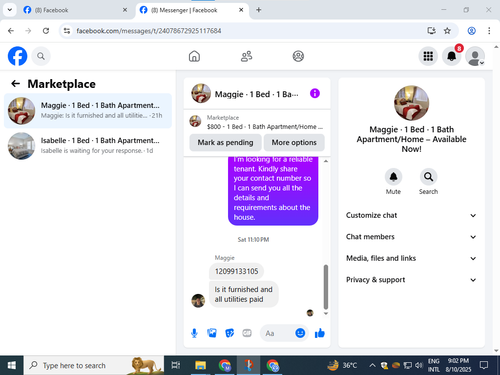Screen dimensions: 500x375
Task: Expand Customize chat section
Action: tap(411, 215)
